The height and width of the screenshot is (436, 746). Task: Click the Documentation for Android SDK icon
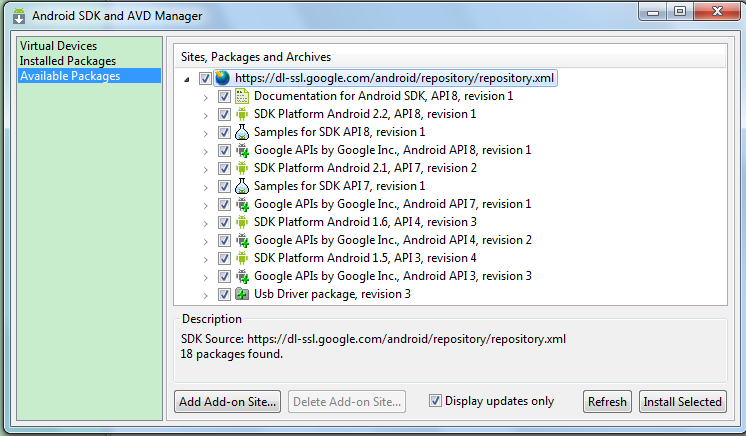[242, 96]
